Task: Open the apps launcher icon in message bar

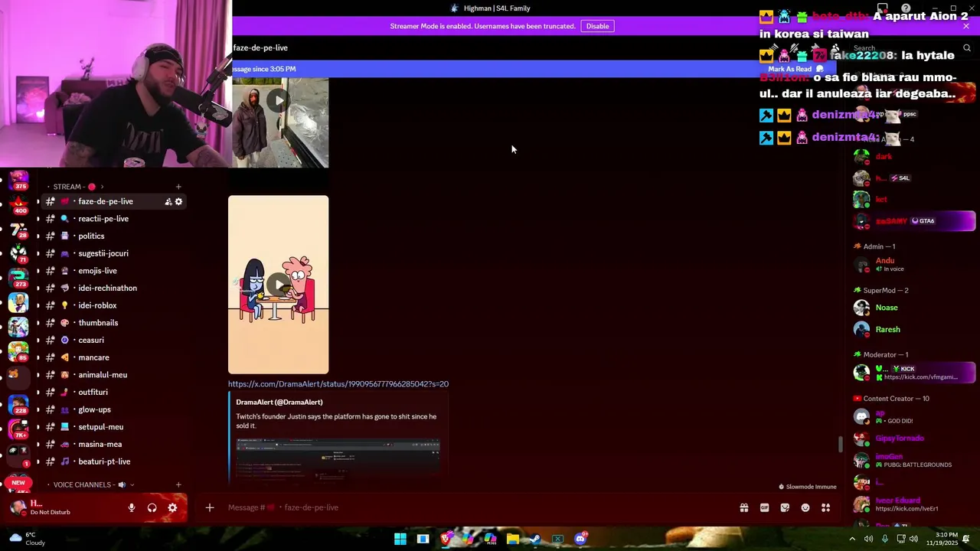Action: (x=825, y=507)
